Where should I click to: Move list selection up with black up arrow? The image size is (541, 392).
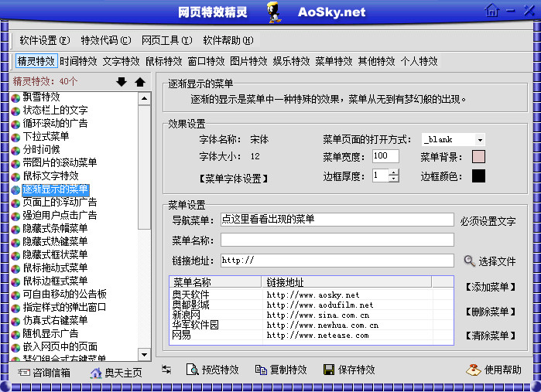140,82
